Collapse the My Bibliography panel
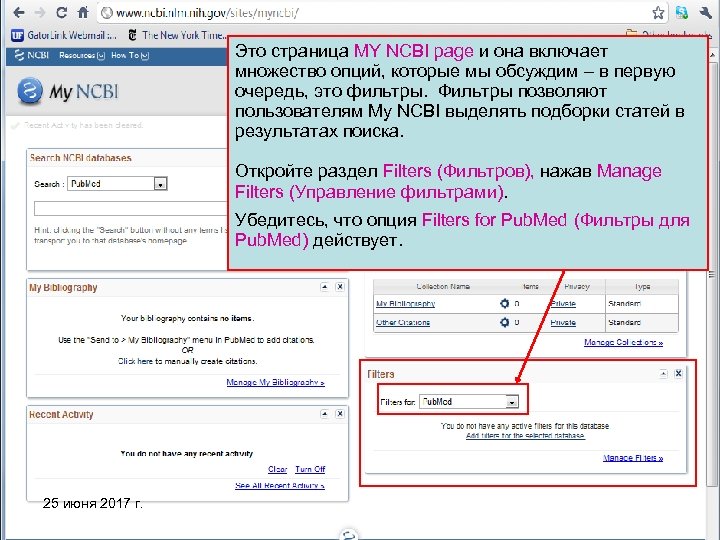The image size is (720, 540). (x=325, y=287)
